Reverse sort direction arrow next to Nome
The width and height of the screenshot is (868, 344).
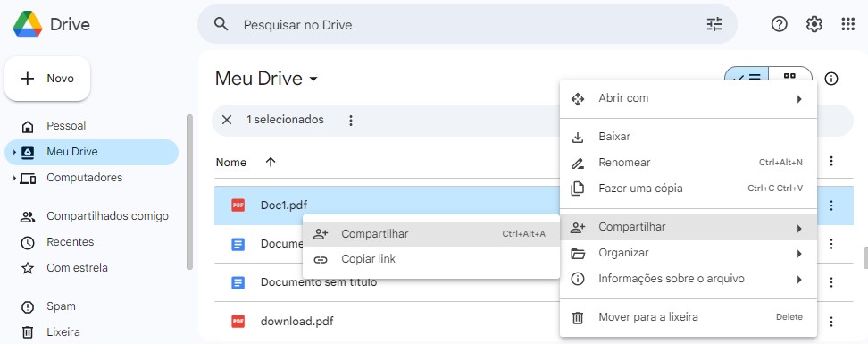point(271,162)
